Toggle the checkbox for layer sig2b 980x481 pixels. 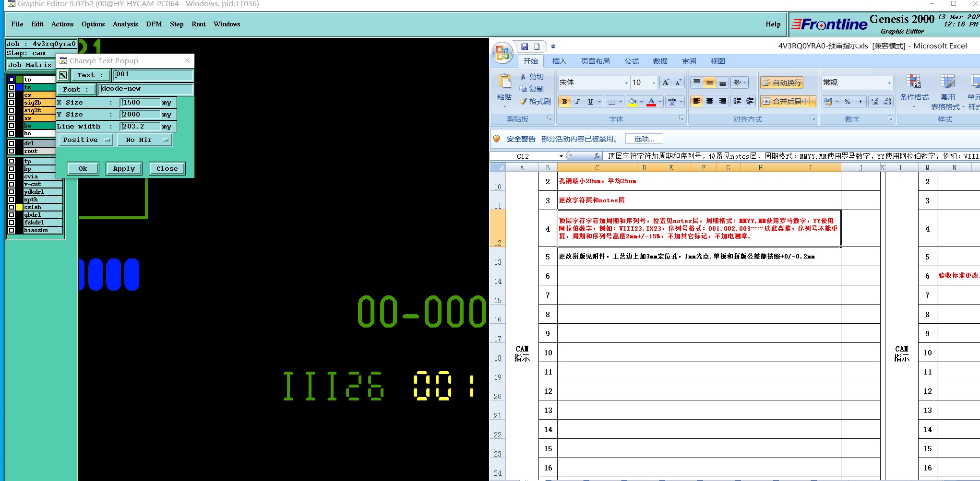[x=12, y=103]
